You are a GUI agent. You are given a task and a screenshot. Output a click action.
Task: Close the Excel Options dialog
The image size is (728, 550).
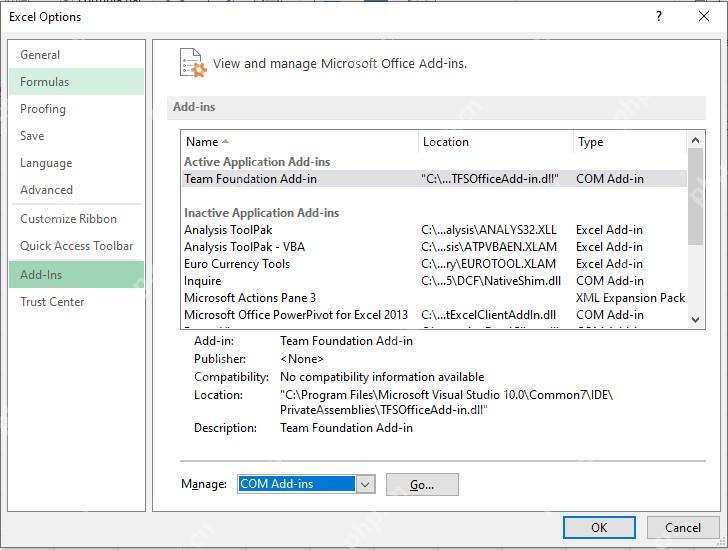(704, 17)
